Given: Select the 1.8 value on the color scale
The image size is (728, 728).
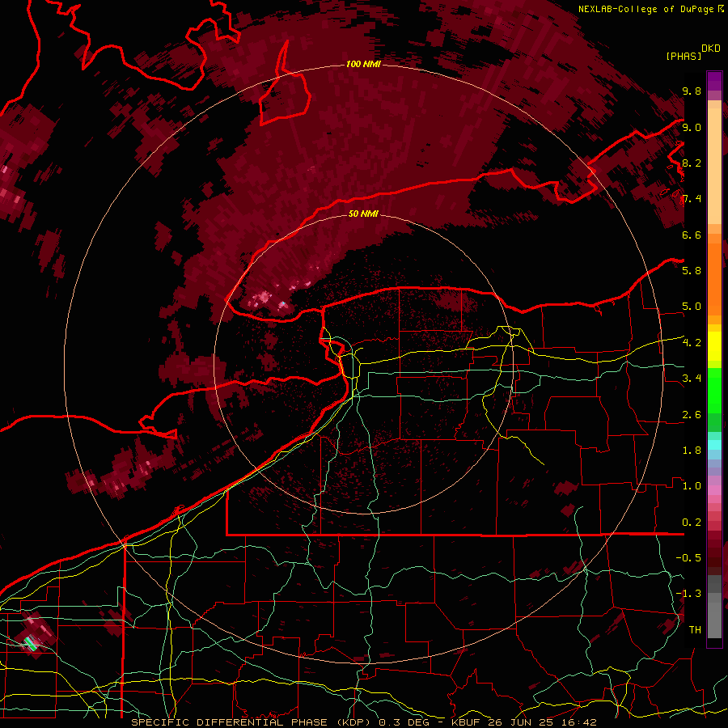Looking at the screenshot, I should [692, 450].
